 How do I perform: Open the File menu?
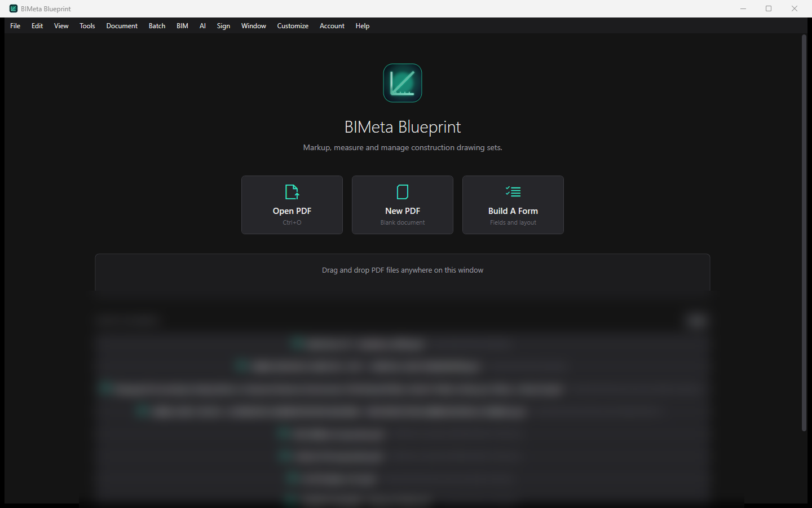(15, 26)
